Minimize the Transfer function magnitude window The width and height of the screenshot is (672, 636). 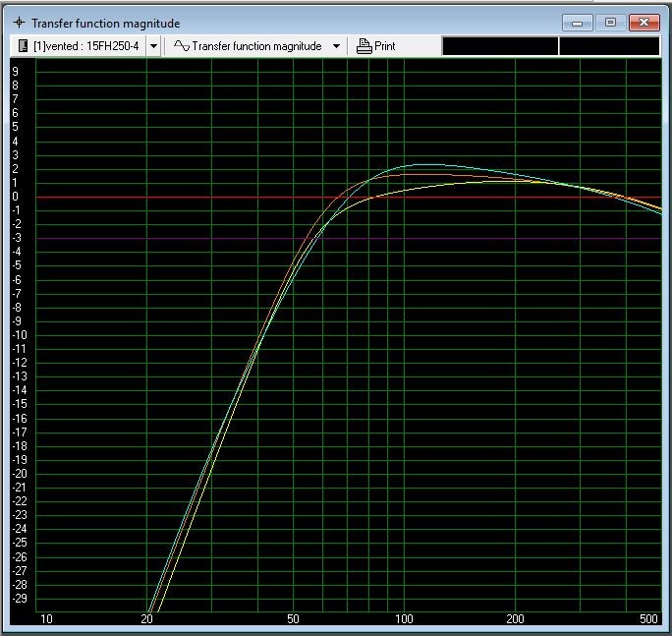click(578, 23)
